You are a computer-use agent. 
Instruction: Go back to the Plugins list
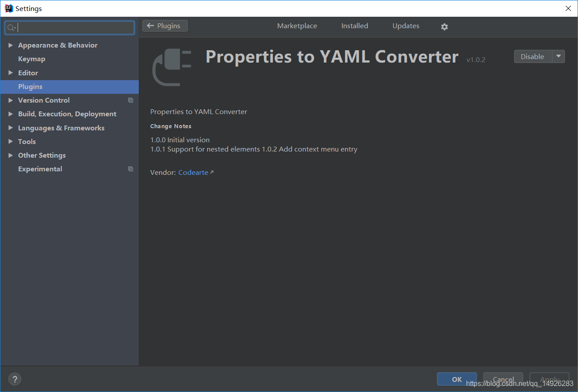coord(165,26)
